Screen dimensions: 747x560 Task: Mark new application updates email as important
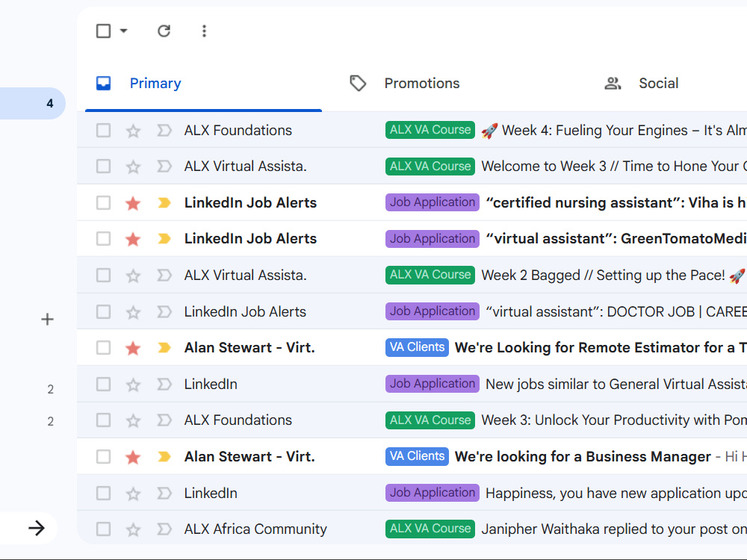click(x=164, y=493)
